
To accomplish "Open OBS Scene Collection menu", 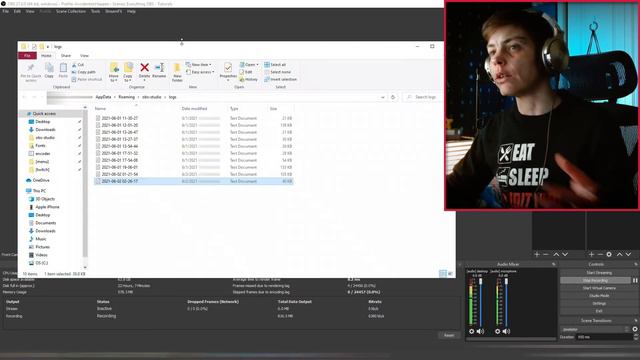I will coord(71,11).
